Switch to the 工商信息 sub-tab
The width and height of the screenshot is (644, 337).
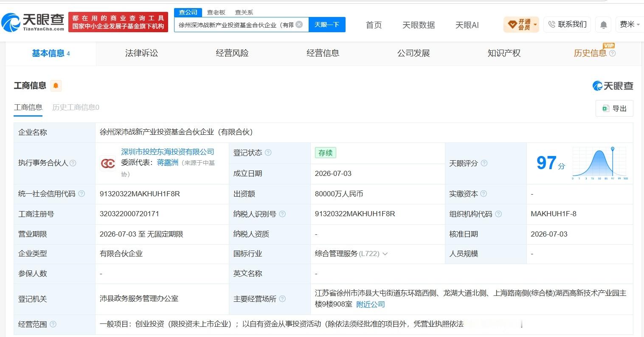coord(28,108)
